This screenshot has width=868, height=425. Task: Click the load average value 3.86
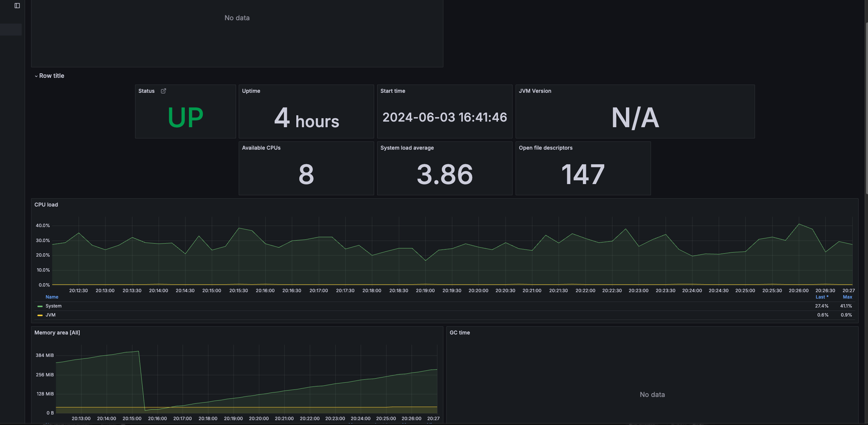[x=445, y=174]
